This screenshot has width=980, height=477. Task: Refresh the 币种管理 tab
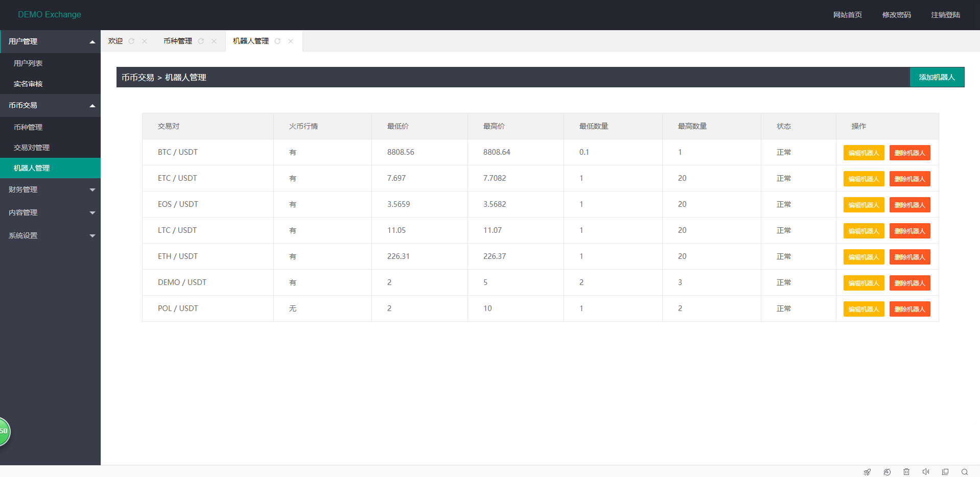tap(201, 41)
